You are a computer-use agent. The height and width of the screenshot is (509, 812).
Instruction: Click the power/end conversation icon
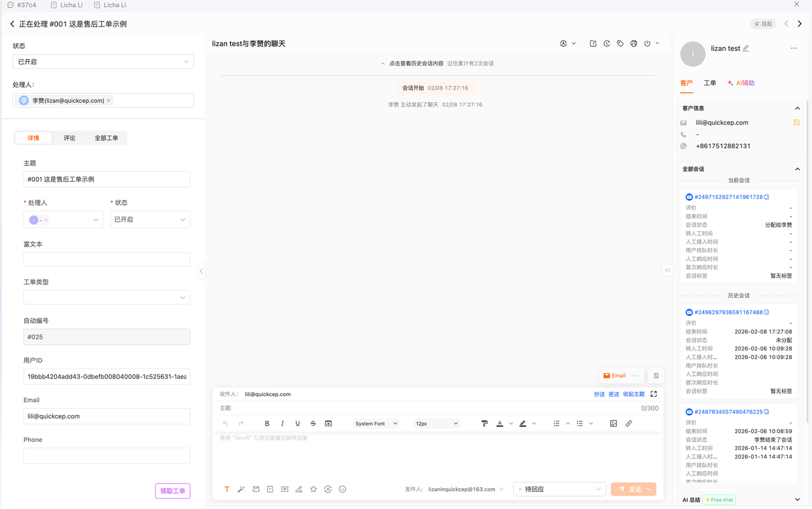click(647, 44)
